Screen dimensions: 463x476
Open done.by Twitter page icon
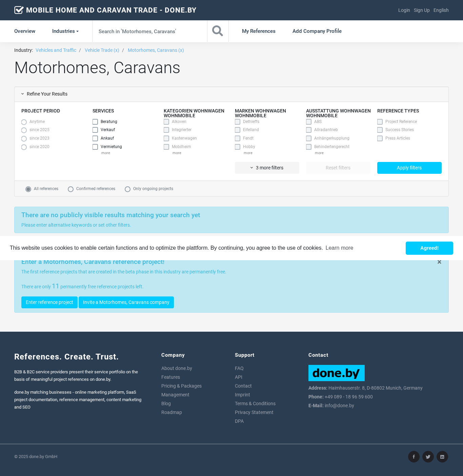(x=428, y=457)
